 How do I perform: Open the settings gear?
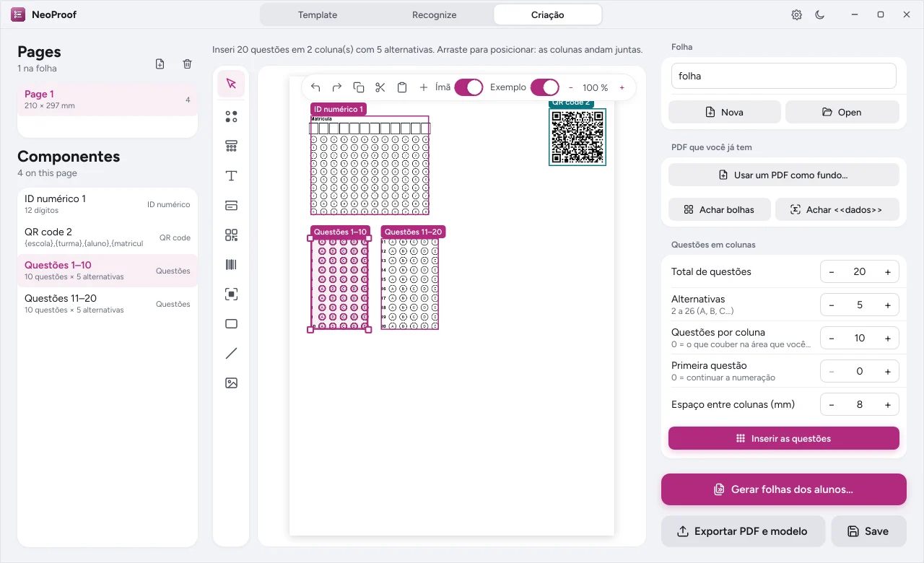[x=797, y=14]
